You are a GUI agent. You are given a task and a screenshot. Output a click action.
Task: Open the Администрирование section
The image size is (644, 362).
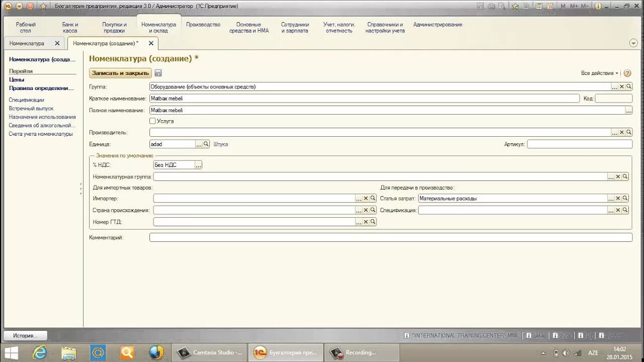point(438,25)
